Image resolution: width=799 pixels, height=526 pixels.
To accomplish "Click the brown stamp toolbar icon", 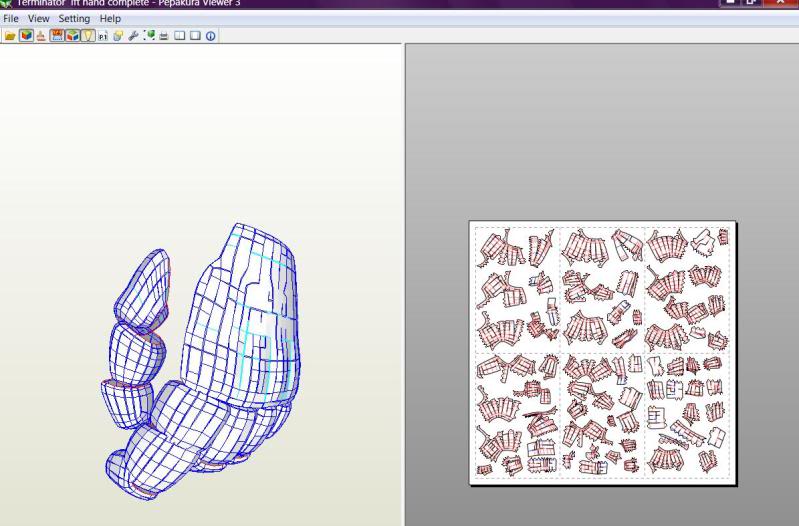I will [x=41, y=36].
